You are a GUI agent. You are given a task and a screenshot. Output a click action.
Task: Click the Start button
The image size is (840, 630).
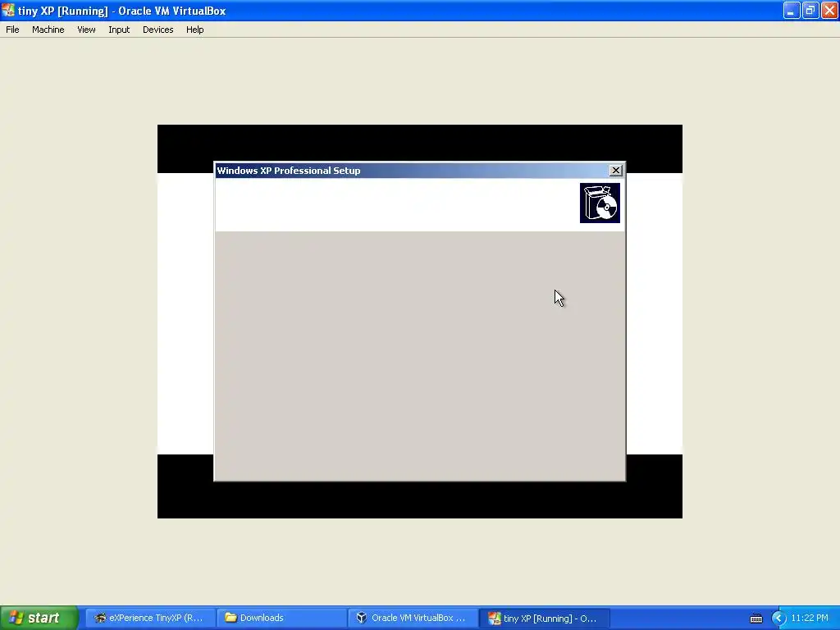(x=39, y=618)
